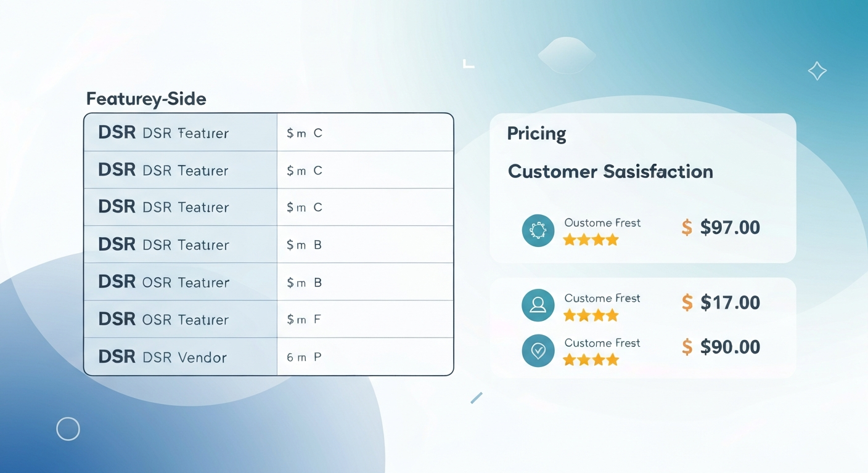Click the "Featurey-Side" table title

146,99
